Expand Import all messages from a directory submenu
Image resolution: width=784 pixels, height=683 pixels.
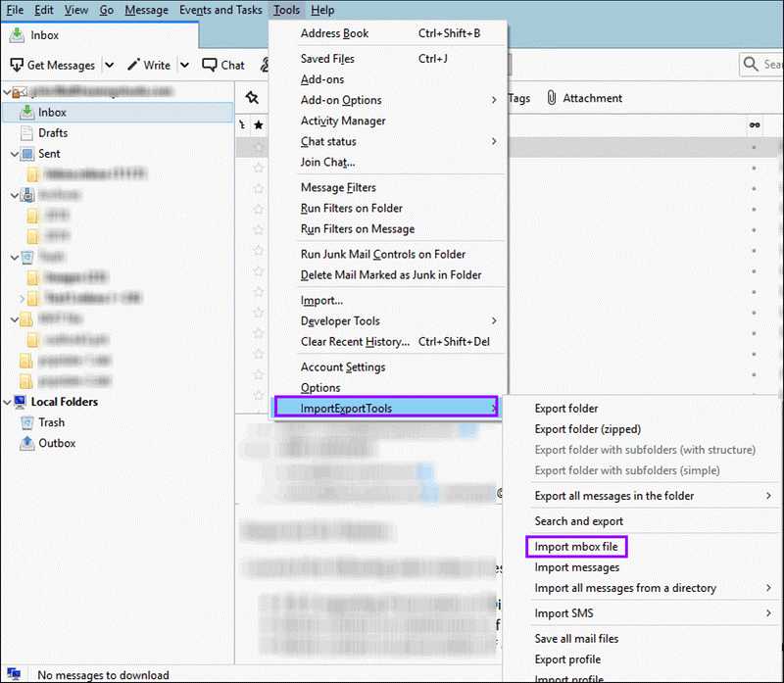tap(768, 588)
